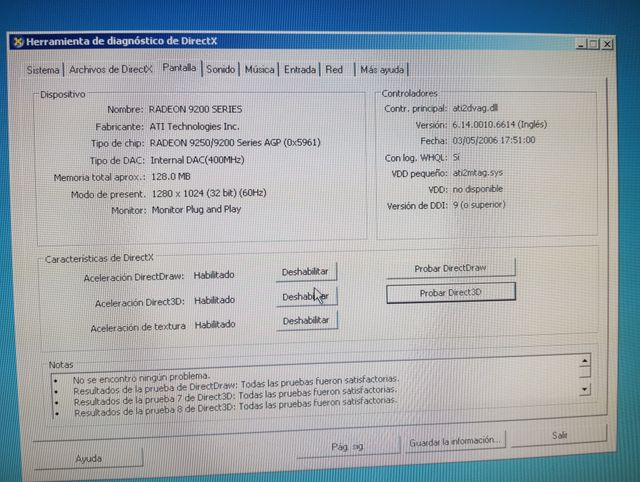
Task: Close the DirectX diagnostic window
Action: pos(607,44)
